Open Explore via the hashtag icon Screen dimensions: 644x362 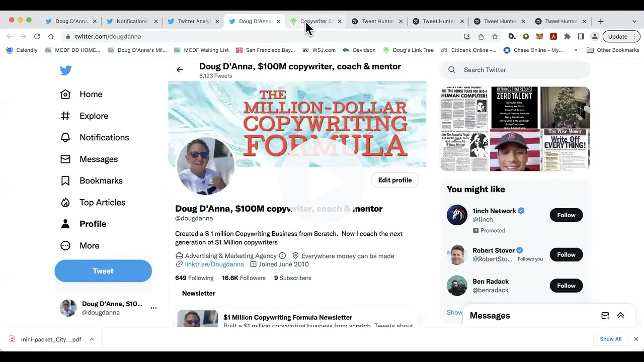coord(65,116)
